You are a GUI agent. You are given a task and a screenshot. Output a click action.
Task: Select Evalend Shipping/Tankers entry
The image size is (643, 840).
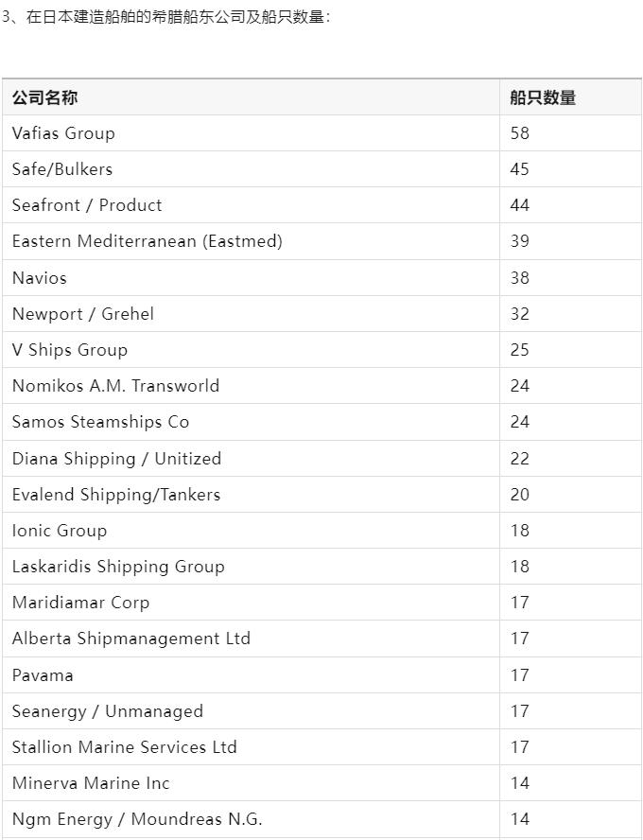click(x=116, y=495)
